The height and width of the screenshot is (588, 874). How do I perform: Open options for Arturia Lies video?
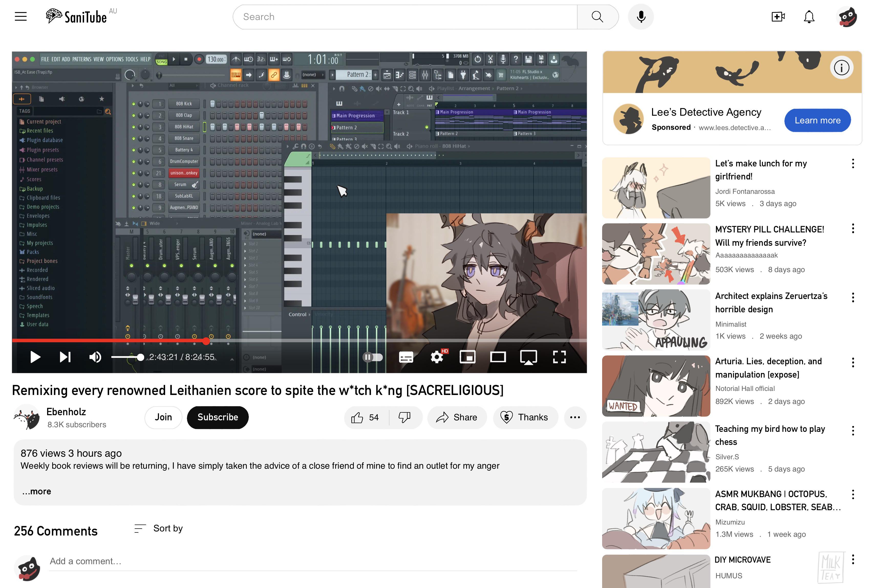(853, 362)
